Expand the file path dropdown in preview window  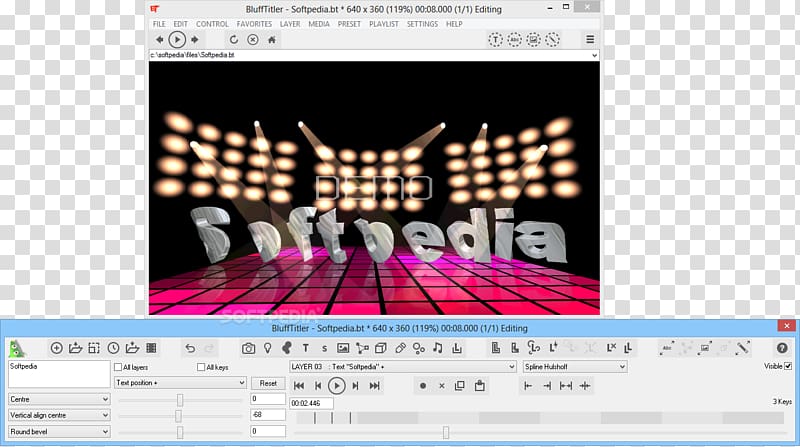(x=594, y=55)
